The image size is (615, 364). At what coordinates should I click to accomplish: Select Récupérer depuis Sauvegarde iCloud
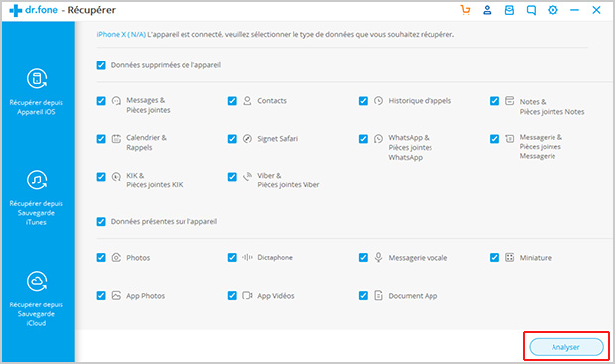37,299
